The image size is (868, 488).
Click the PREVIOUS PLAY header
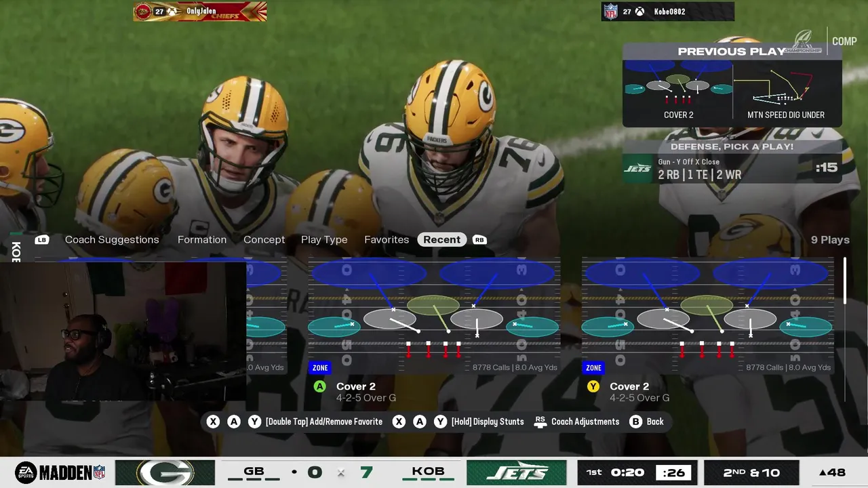point(732,52)
